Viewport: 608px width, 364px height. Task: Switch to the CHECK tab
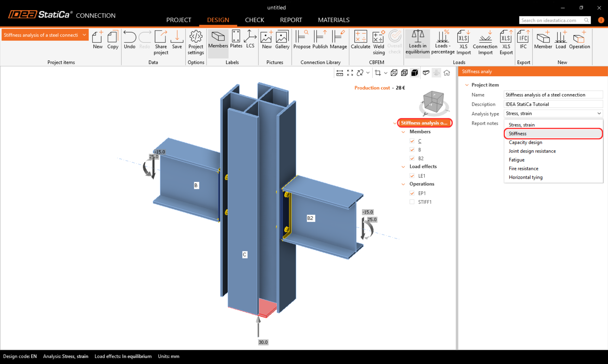(254, 20)
